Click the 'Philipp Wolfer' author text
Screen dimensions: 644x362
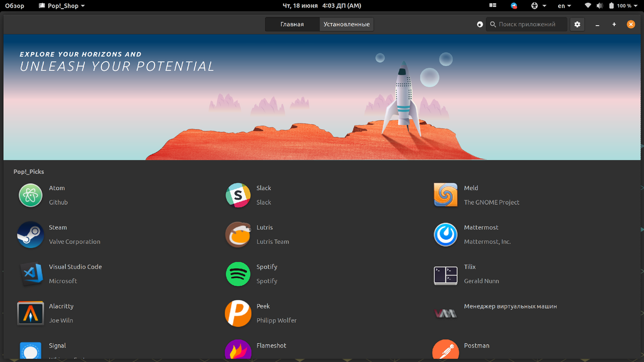(x=276, y=321)
